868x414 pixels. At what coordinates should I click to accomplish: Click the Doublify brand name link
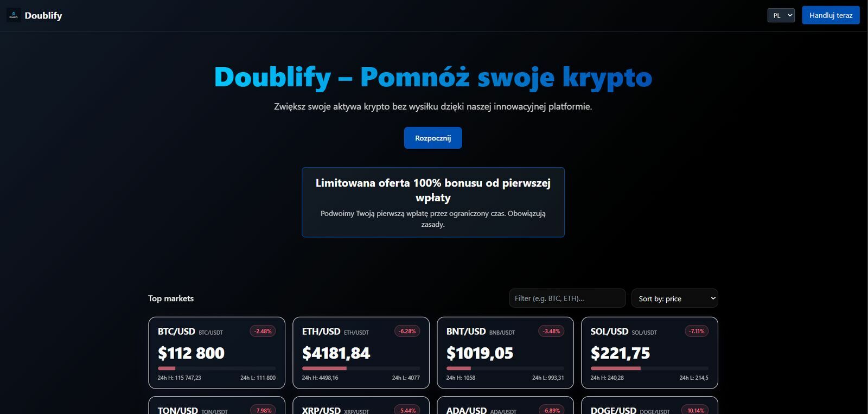coord(43,16)
